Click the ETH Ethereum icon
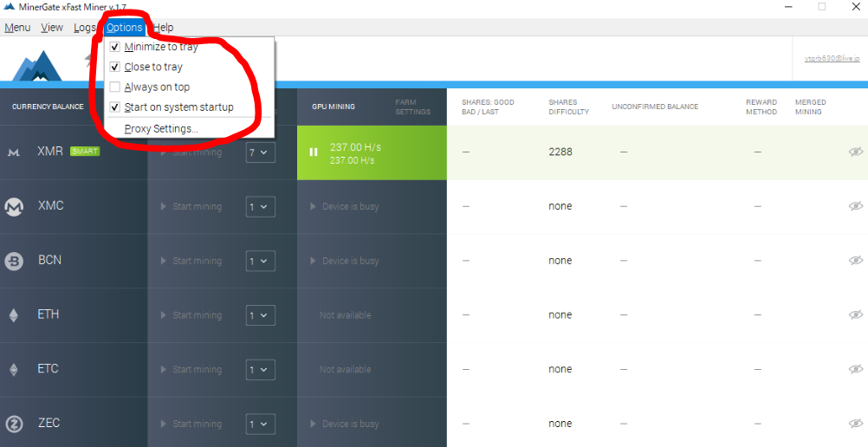 pyautogui.click(x=14, y=315)
